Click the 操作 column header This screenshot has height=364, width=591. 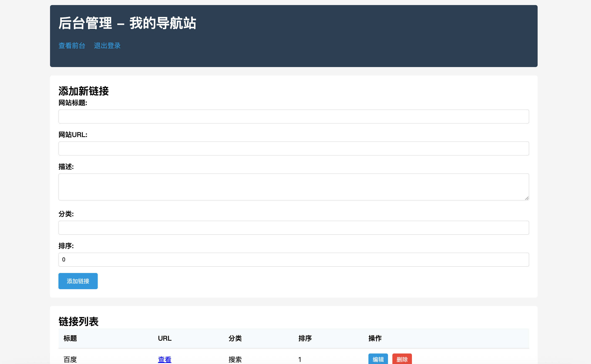pyautogui.click(x=375, y=338)
